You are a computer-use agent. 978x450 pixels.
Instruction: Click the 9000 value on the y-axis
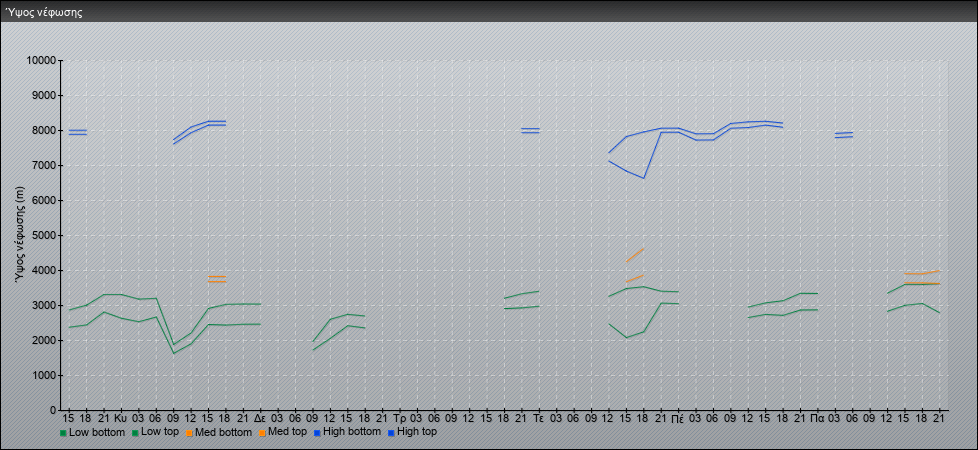[44, 95]
